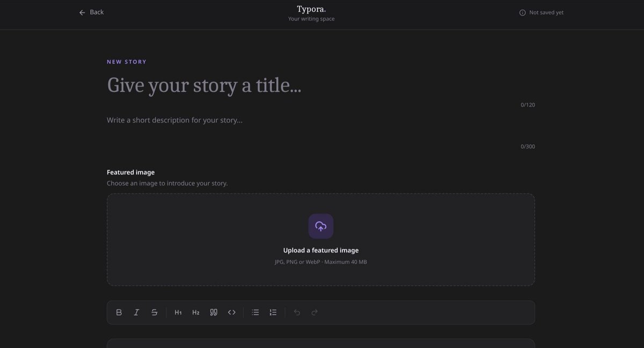Click 'Choose an image to introduce your story.' text

point(167,184)
